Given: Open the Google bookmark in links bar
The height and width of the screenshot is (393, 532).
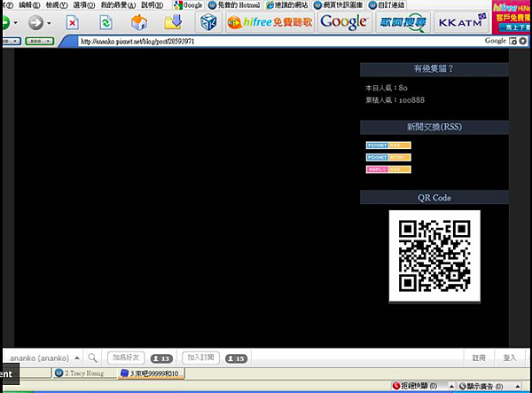Looking at the screenshot, I should click(188, 5).
